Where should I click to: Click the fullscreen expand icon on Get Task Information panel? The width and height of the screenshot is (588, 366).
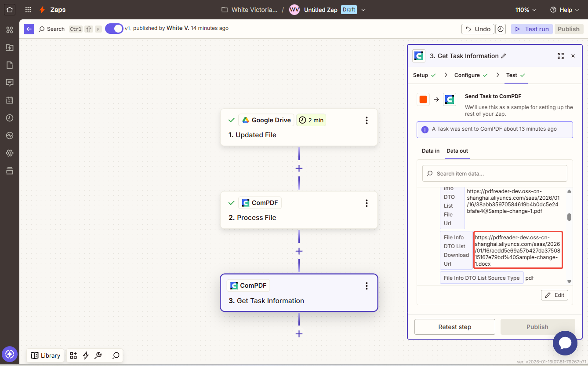pos(560,56)
